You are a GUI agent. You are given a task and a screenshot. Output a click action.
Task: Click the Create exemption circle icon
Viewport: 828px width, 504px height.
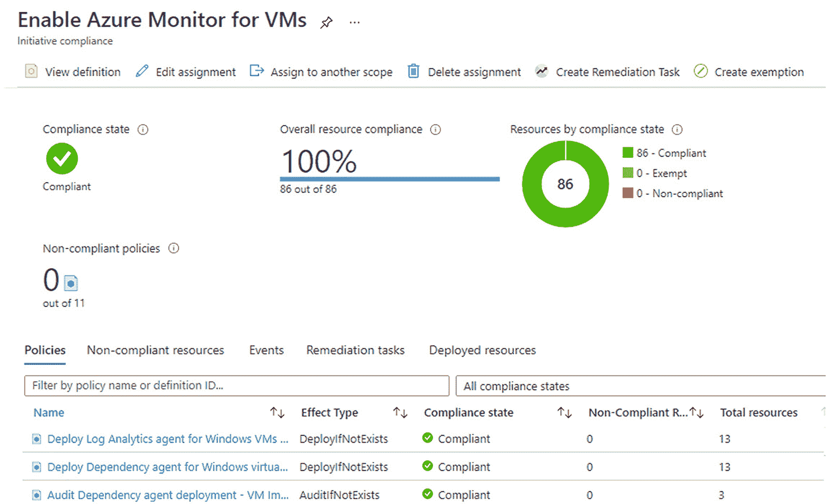(x=700, y=71)
